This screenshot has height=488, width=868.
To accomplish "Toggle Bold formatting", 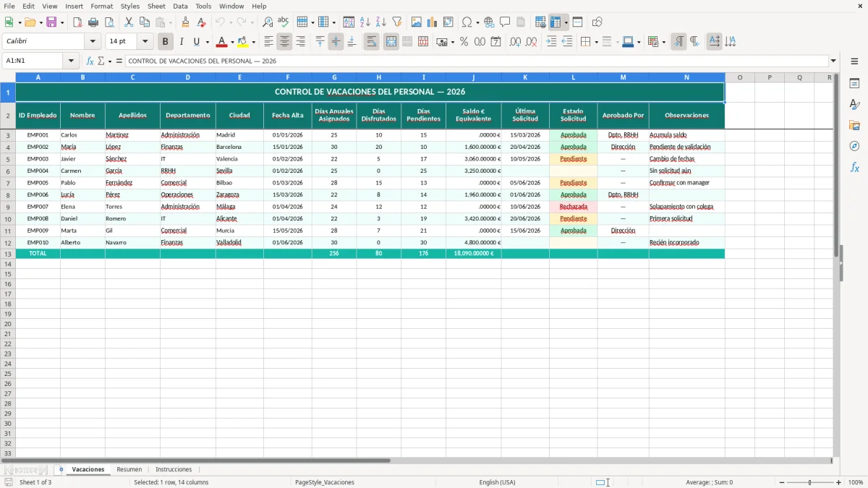I will [x=165, y=42].
